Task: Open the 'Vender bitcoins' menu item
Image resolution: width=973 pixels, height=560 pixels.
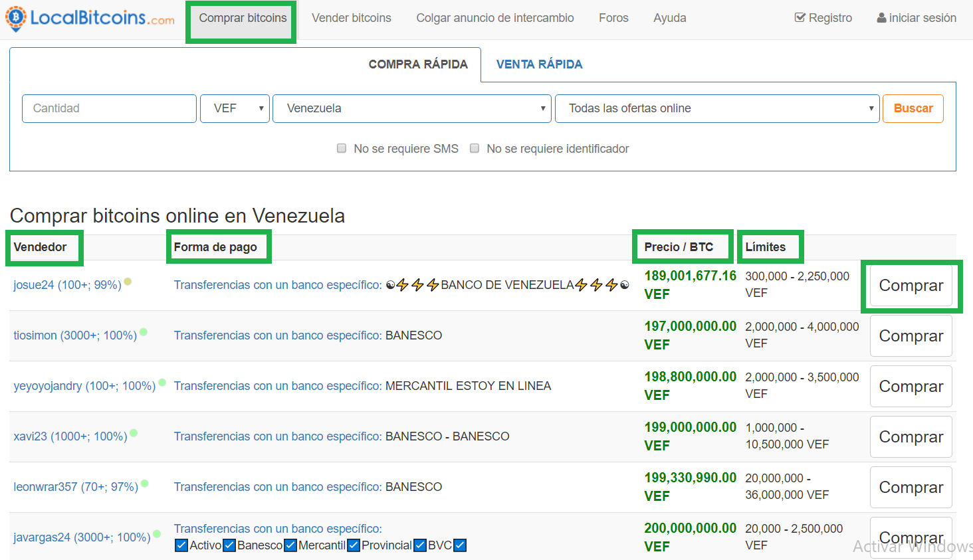Action: pos(352,18)
